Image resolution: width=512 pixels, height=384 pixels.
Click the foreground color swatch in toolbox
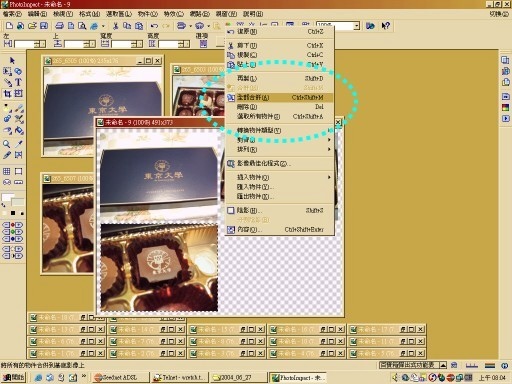(7, 197)
